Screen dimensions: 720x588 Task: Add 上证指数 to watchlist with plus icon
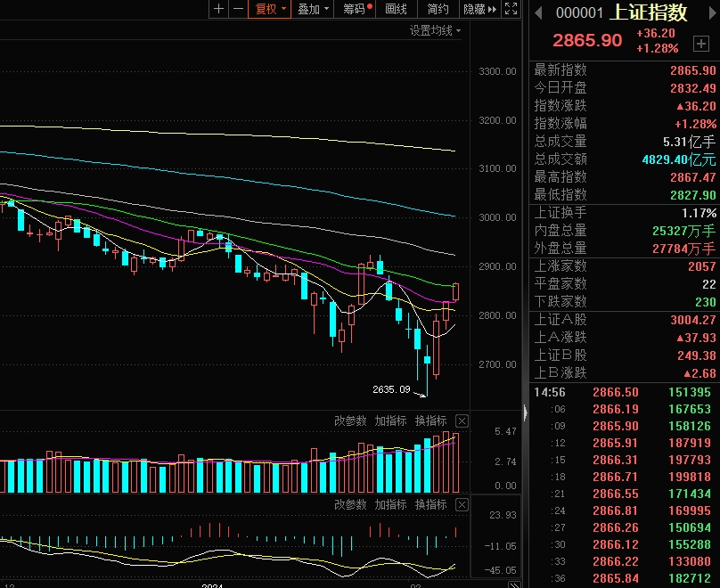point(700,44)
